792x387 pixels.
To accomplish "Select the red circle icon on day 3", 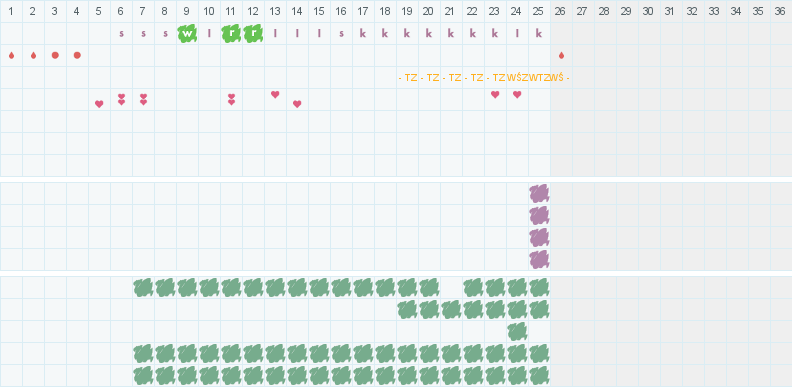I will (x=55, y=56).
